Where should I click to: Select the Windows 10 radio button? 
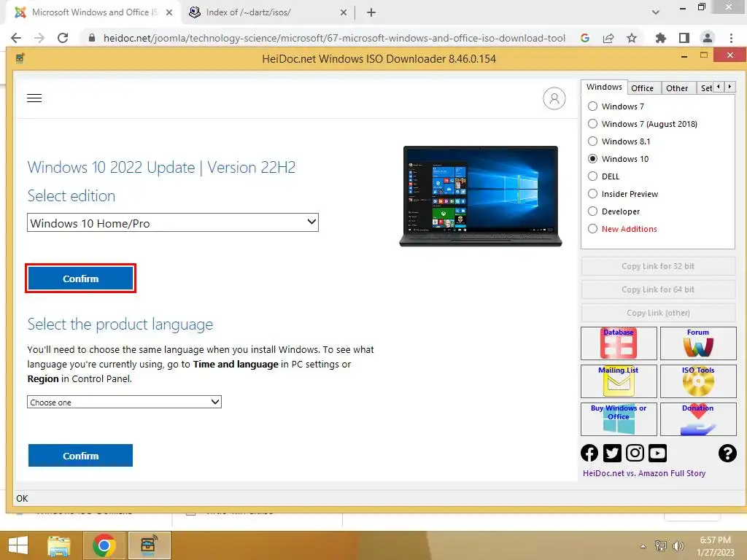(592, 159)
